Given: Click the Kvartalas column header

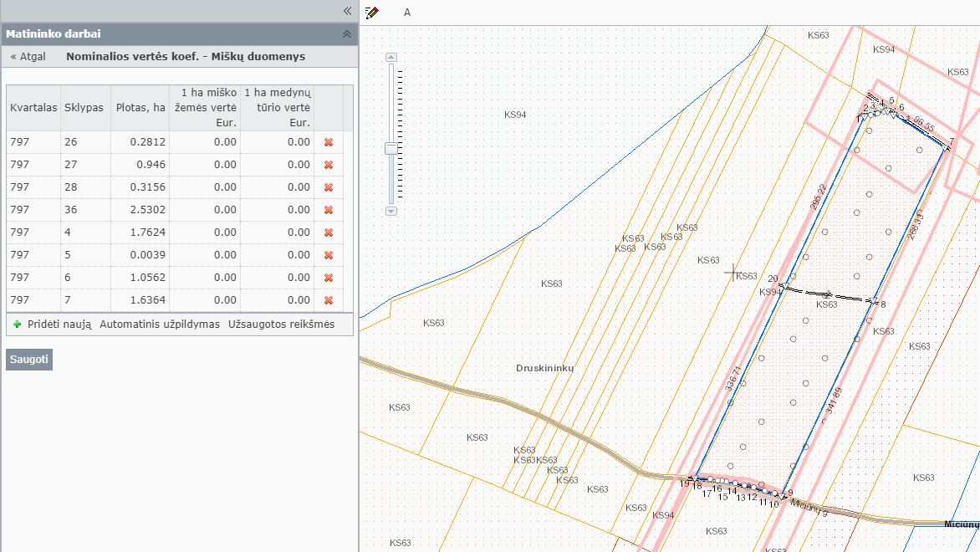Looking at the screenshot, I should coord(33,108).
